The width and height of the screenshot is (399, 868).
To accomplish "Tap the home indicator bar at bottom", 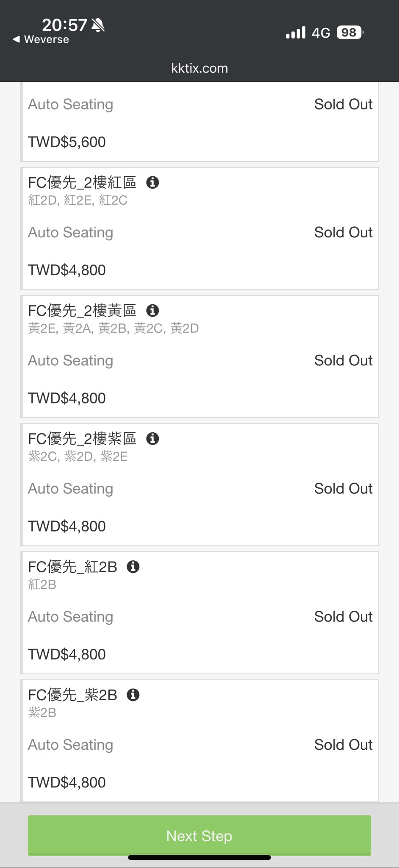I will click(199, 857).
